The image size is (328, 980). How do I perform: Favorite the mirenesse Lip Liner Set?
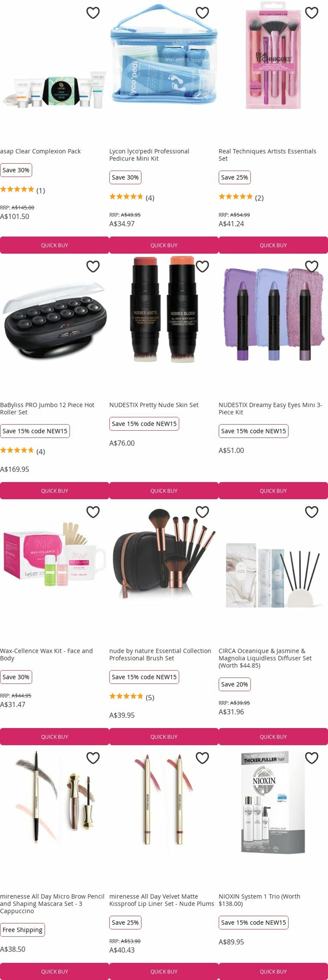[202, 758]
